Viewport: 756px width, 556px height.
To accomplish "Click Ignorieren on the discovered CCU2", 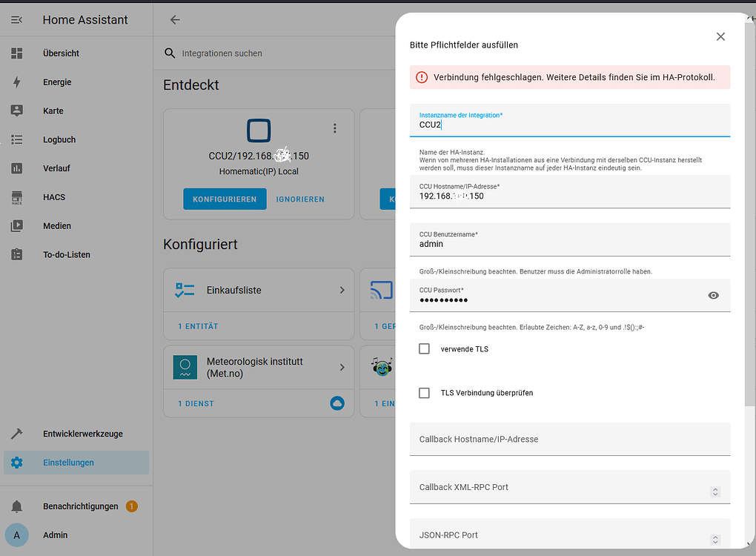I will 299,199.
